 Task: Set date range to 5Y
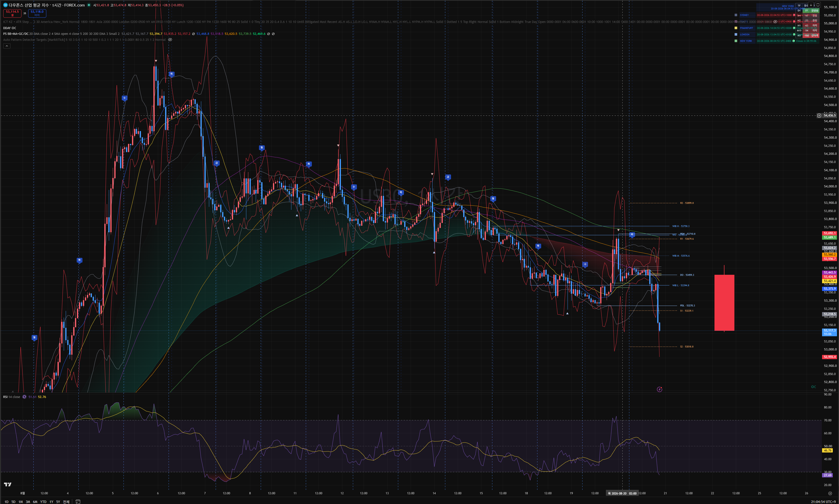58,502
